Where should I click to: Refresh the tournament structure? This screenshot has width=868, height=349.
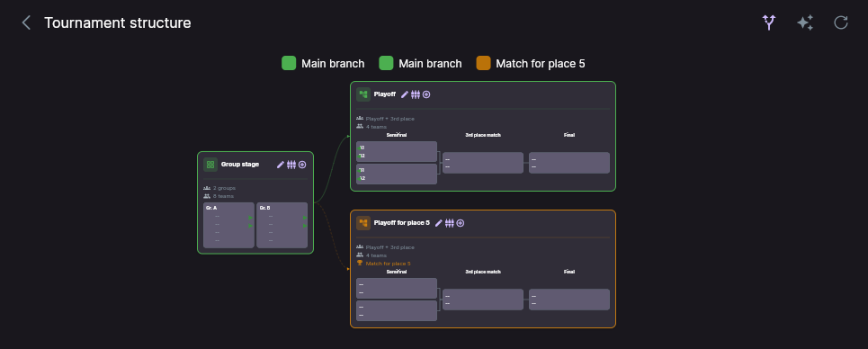coord(841,22)
